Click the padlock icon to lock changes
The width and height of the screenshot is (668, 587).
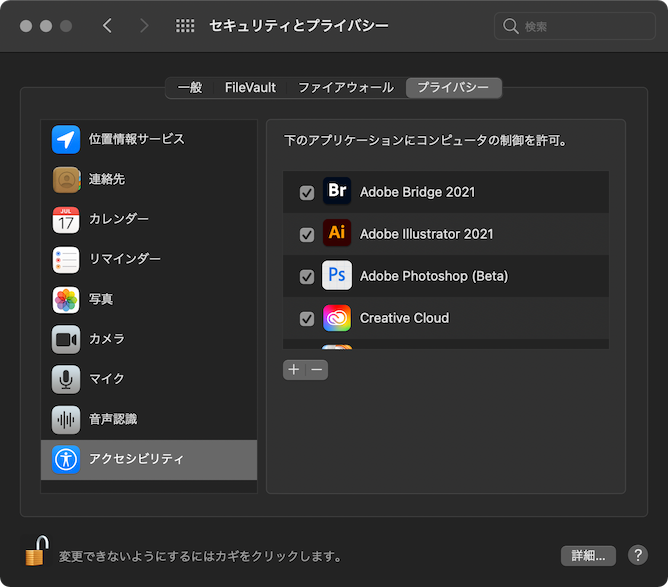point(37,551)
